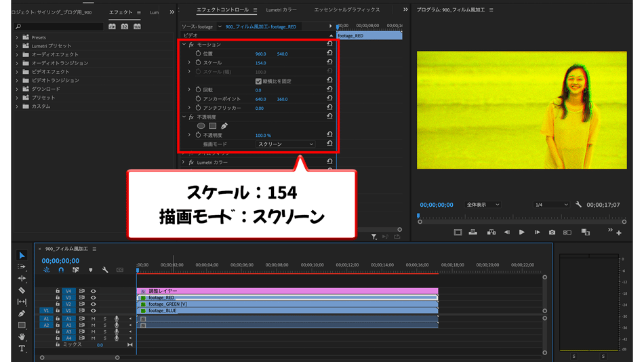This screenshot has width=644, height=362.
Task: Hide the V4 track with the eye icon
Action: pyautogui.click(x=93, y=291)
